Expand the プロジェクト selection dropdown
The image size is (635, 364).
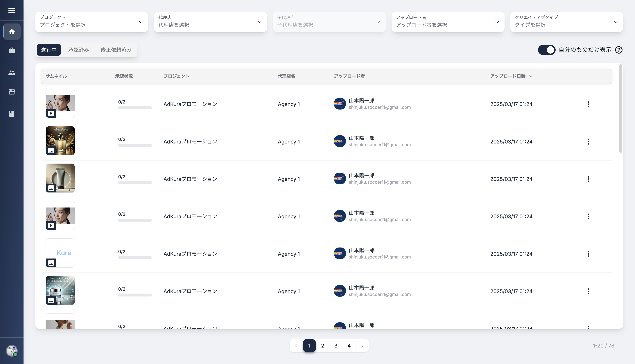coord(91,22)
